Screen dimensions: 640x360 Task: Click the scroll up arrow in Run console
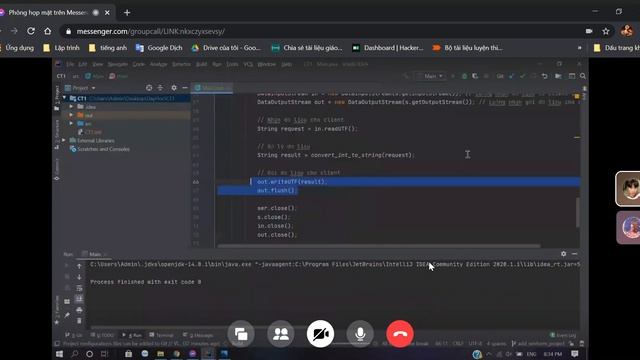click(79, 266)
